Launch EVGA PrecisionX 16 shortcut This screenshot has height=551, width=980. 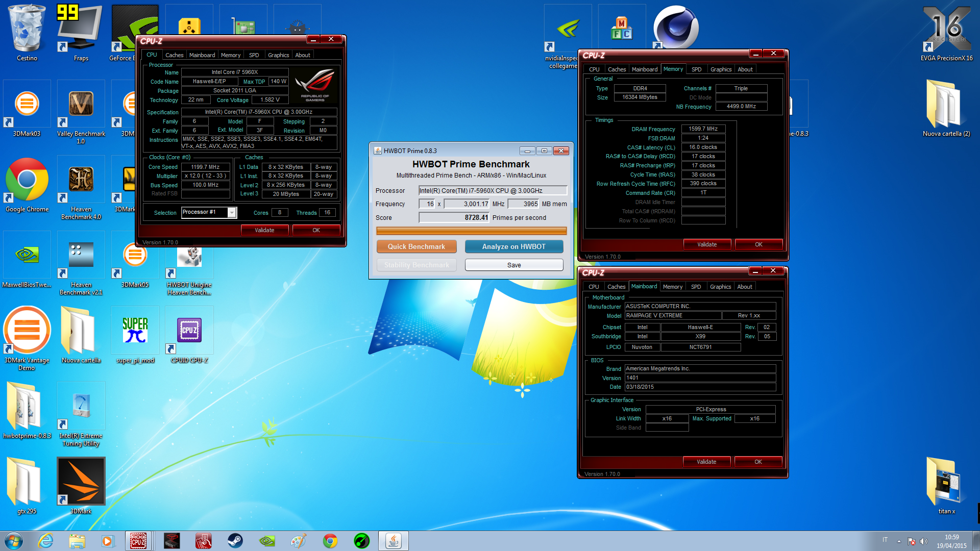coord(946,33)
